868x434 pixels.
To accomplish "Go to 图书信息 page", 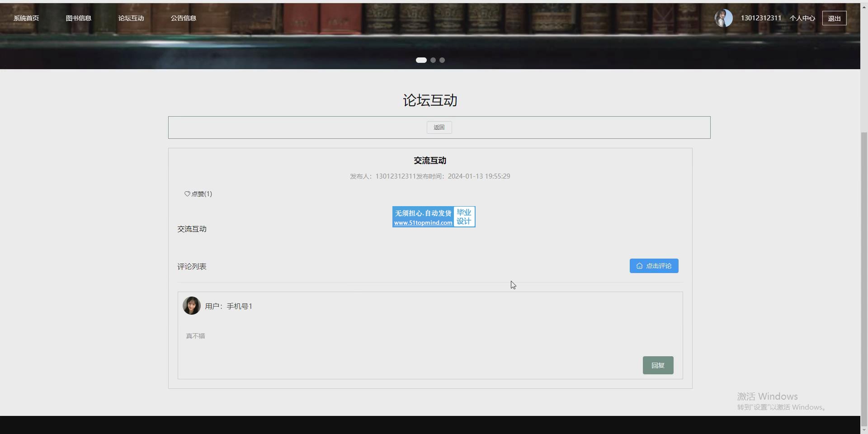I will (79, 18).
